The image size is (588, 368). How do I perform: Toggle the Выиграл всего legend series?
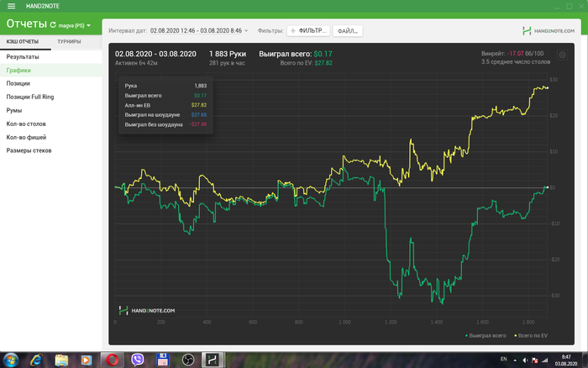(486, 336)
